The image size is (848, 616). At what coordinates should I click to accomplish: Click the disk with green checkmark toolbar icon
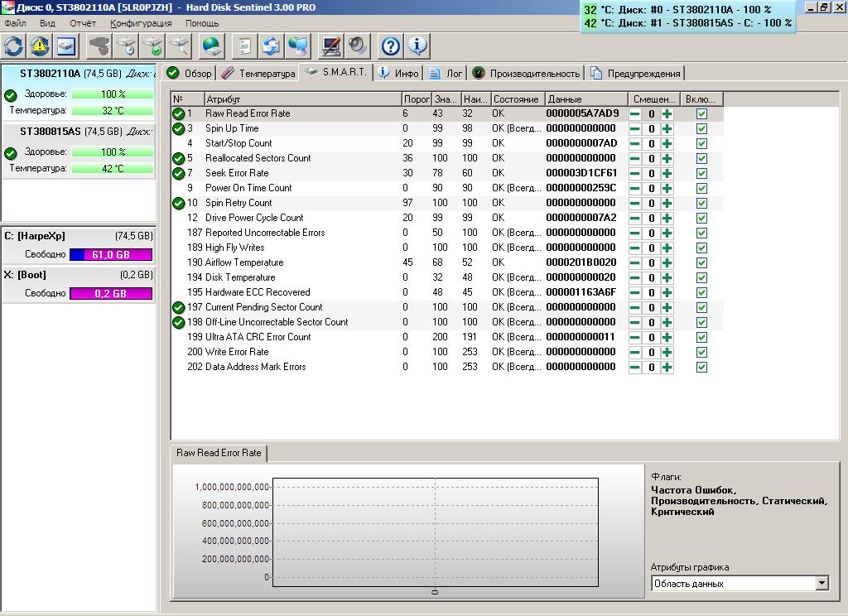point(152,46)
